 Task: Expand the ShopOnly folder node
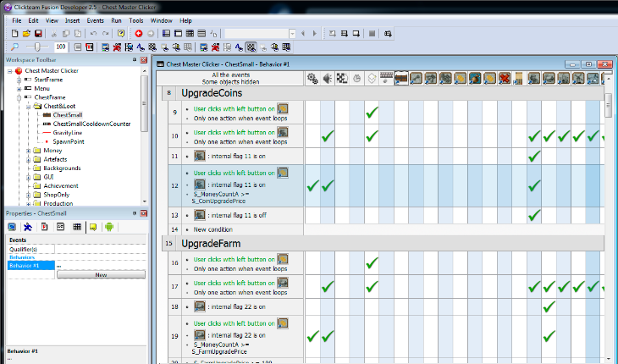click(29, 195)
